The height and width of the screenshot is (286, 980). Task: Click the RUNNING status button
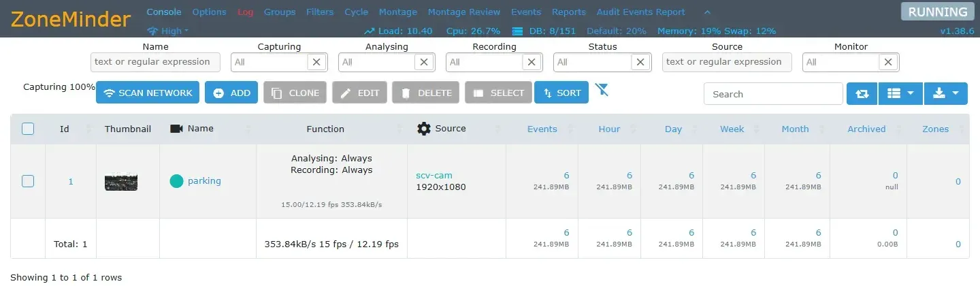point(938,12)
